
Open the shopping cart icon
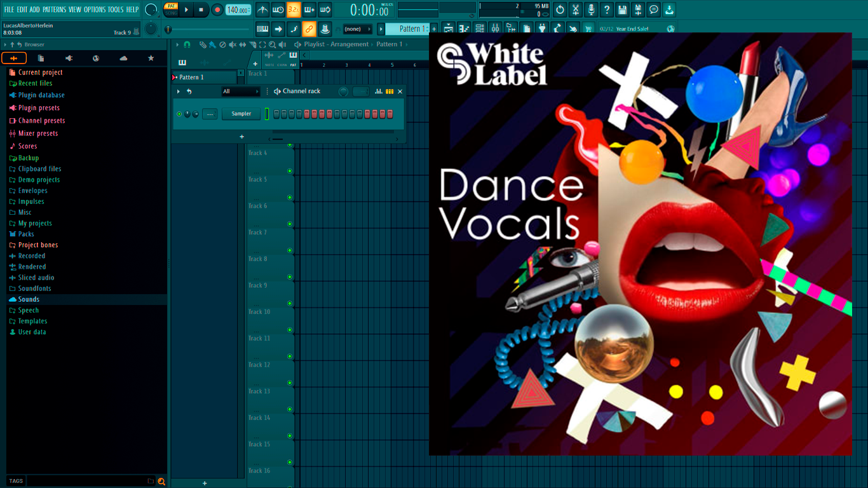pyautogui.click(x=588, y=29)
